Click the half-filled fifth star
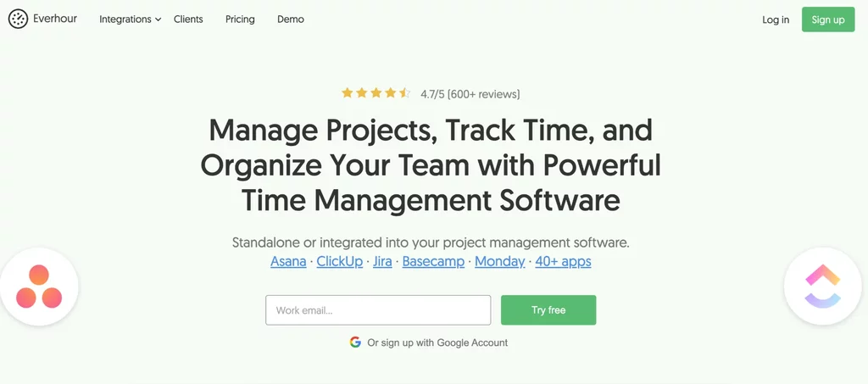The image size is (868, 384). 404,93
